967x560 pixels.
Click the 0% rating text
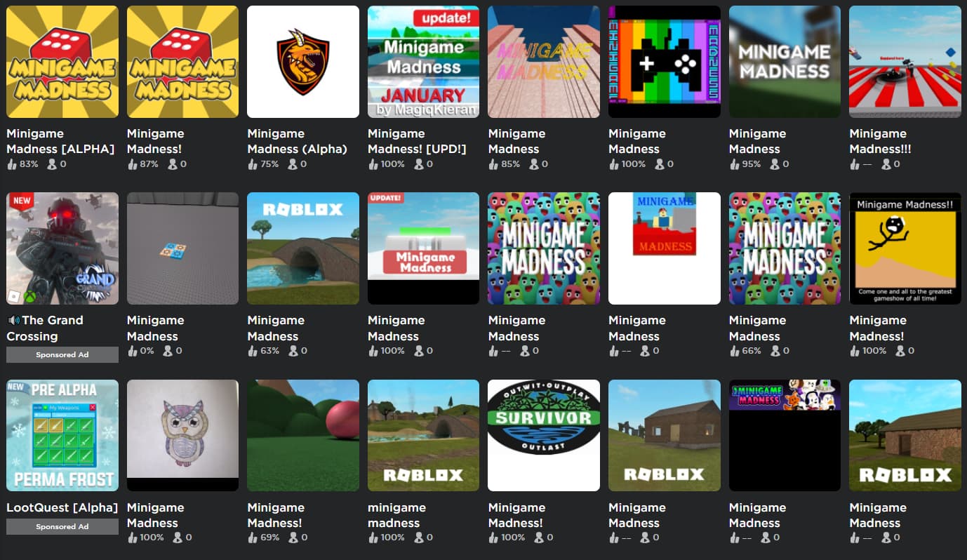pos(147,351)
